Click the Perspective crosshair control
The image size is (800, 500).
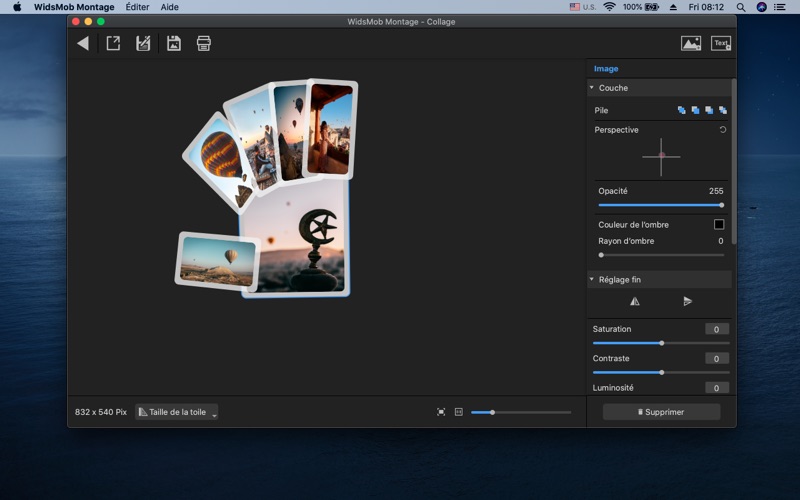(661, 157)
